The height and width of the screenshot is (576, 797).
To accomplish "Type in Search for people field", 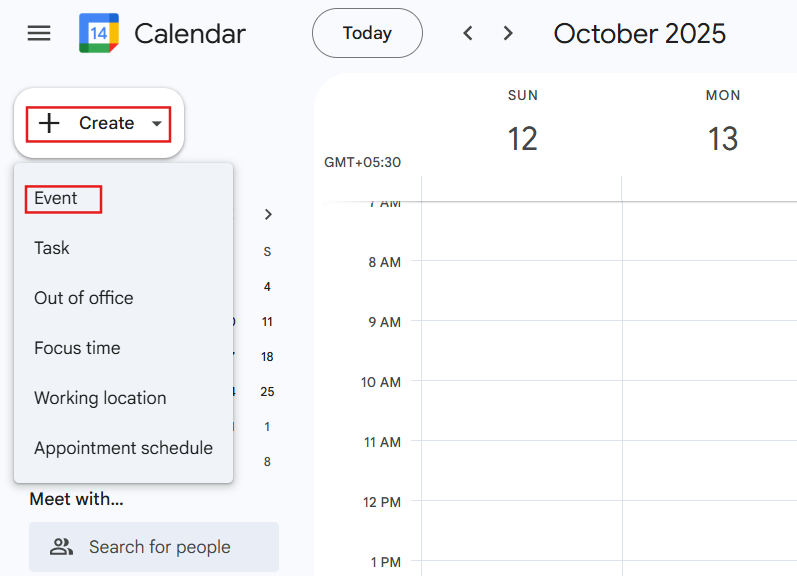I will [170, 547].
